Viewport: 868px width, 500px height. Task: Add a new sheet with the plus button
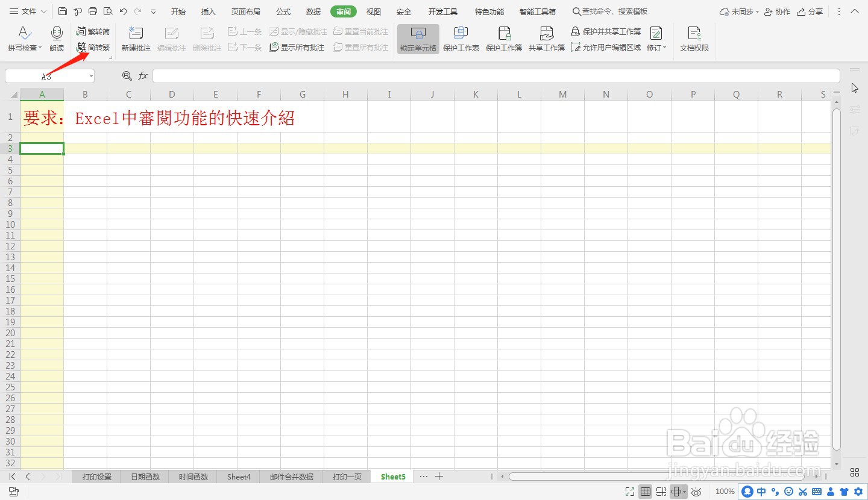[439, 477]
